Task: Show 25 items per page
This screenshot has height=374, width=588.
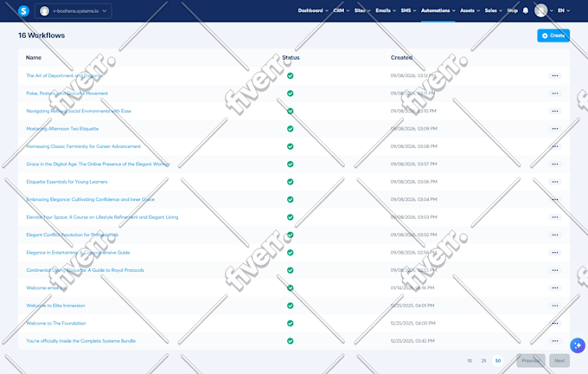Action: point(483,361)
